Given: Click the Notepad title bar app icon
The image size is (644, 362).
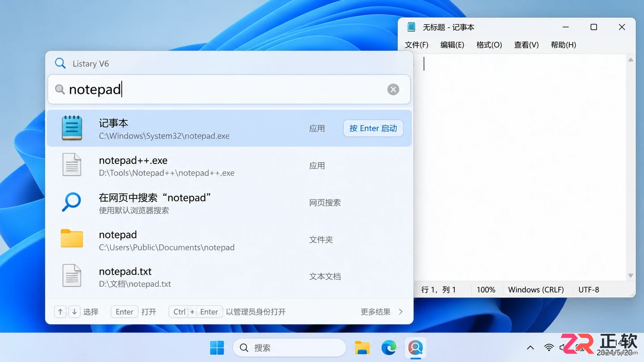Looking at the screenshot, I should [411, 27].
